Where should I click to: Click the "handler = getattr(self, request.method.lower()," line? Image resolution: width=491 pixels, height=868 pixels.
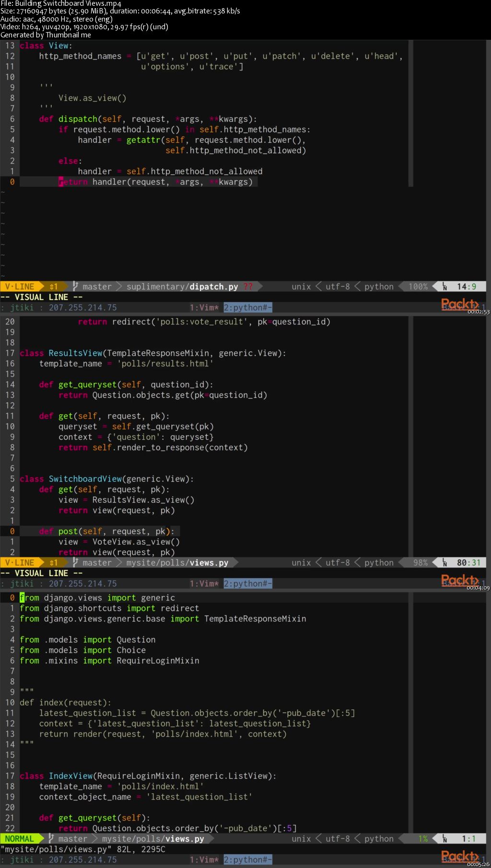coord(192,140)
